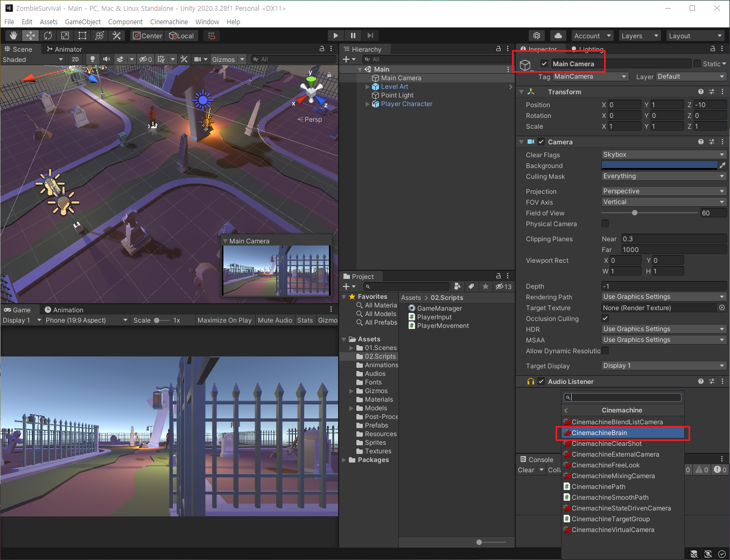Toggle Occlusion Culling checkbox
The width and height of the screenshot is (730, 560).
click(605, 318)
